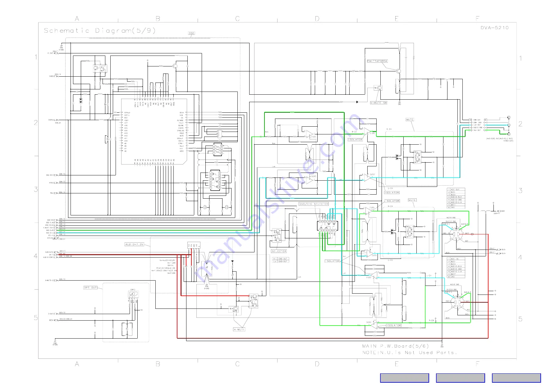
Task: Click the "OSD-RST" port label
Action: (x=50, y=175)
